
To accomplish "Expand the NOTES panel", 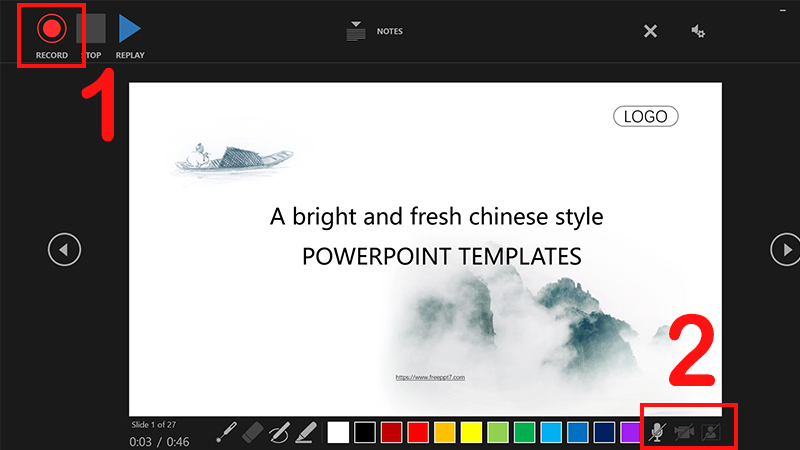I will (375, 31).
